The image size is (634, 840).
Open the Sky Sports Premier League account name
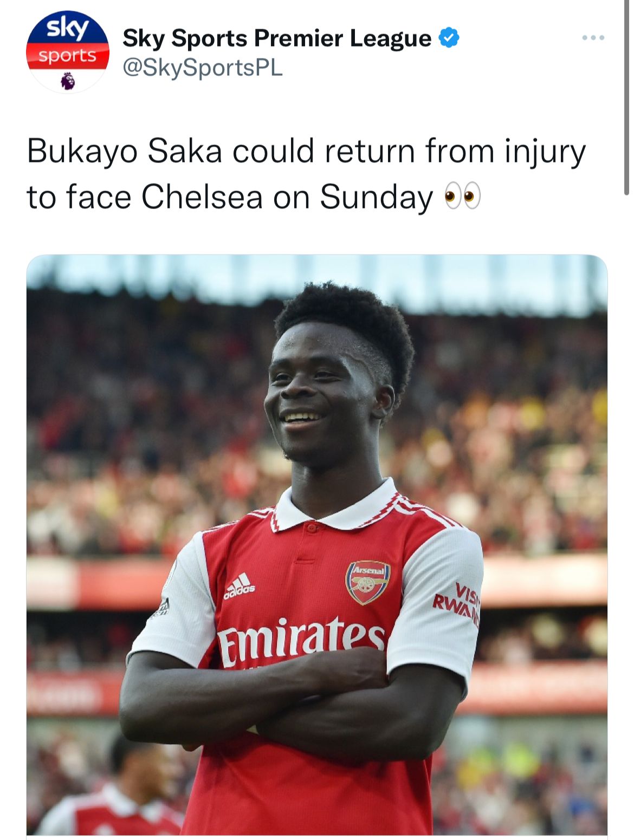tap(277, 38)
